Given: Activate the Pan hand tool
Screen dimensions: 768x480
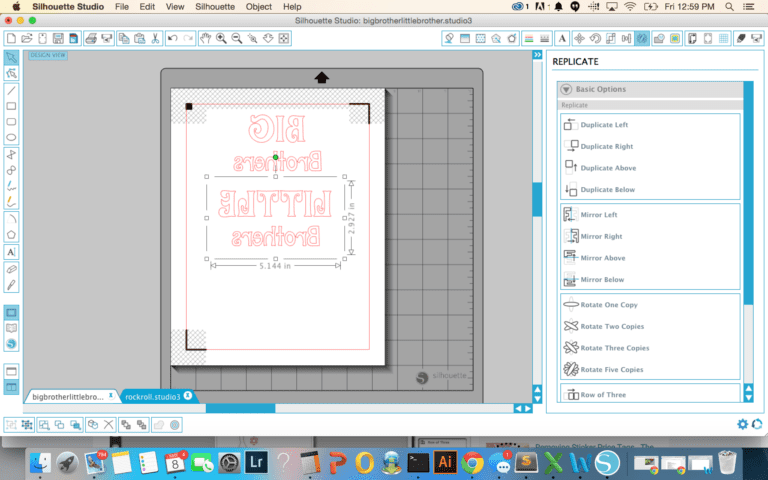Looking at the screenshot, I should coord(206,38).
